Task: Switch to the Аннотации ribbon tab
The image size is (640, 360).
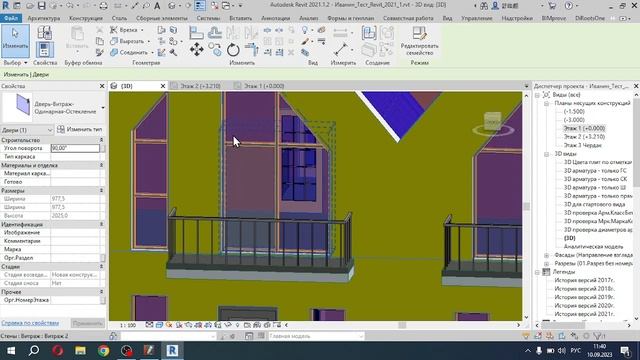Action: (276, 18)
